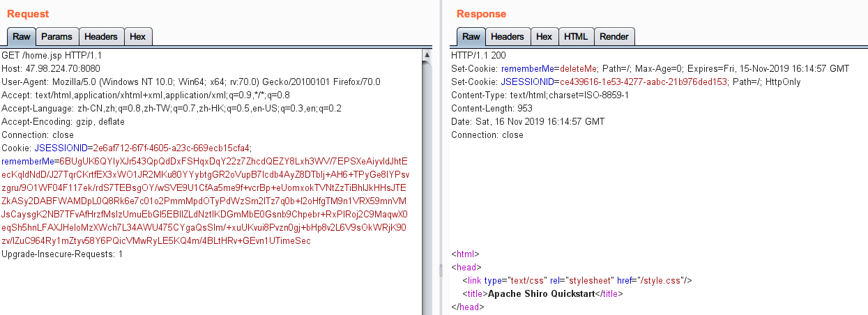868x315 pixels.
Task: Click the request Accept: text/html header line
Action: (146, 95)
